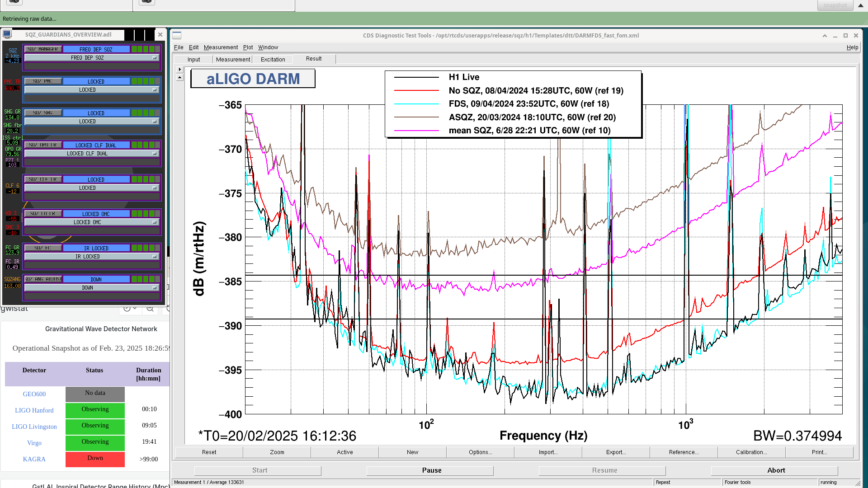This screenshot has width=868, height=488.
Task: Pause the running measurement
Action: click(430, 470)
